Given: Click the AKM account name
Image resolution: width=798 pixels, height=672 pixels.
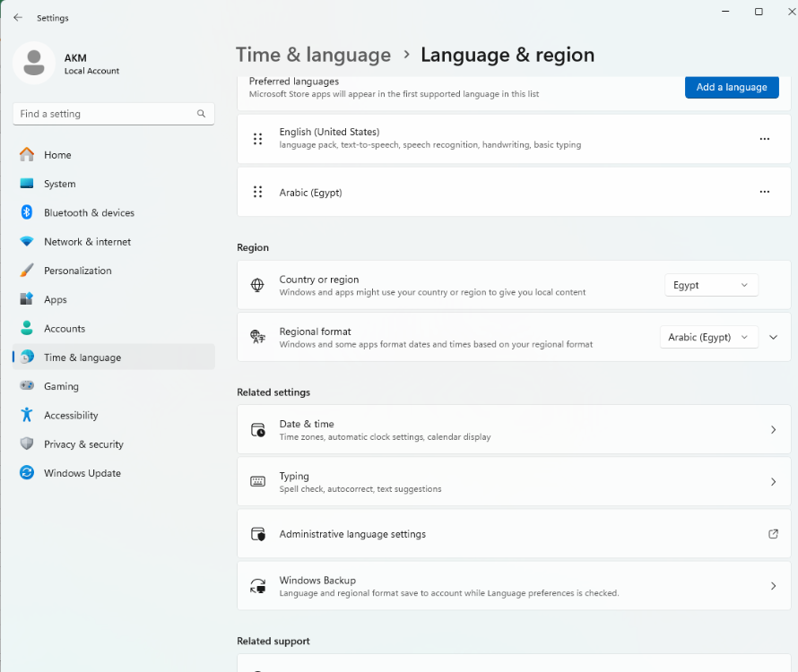Looking at the screenshot, I should pyautogui.click(x=75, y=57).
